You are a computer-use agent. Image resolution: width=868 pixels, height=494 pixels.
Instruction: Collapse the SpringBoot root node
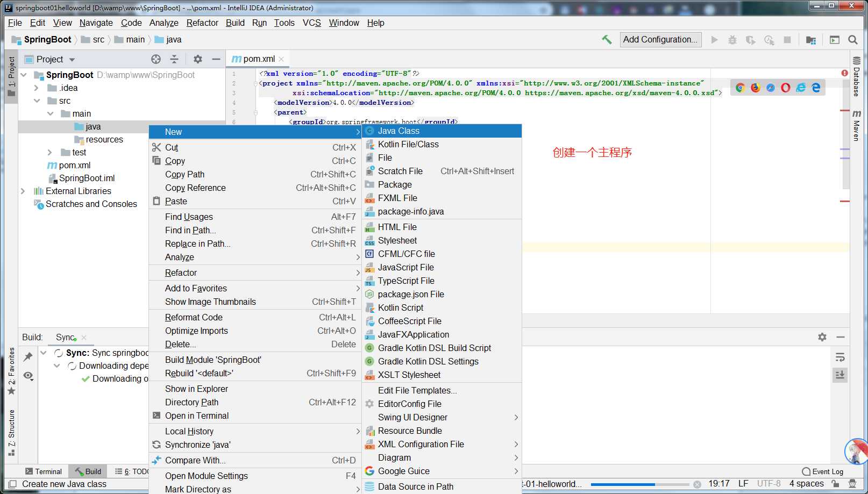[x=24, y=75]
